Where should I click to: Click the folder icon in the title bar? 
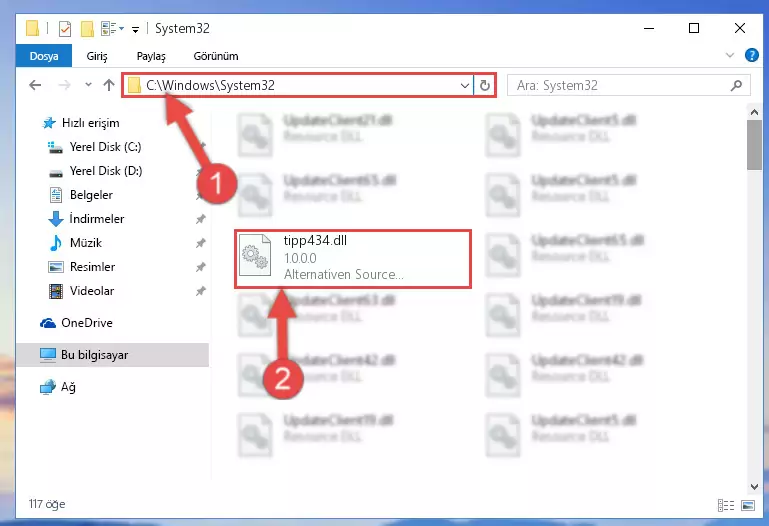click(32, 28)
